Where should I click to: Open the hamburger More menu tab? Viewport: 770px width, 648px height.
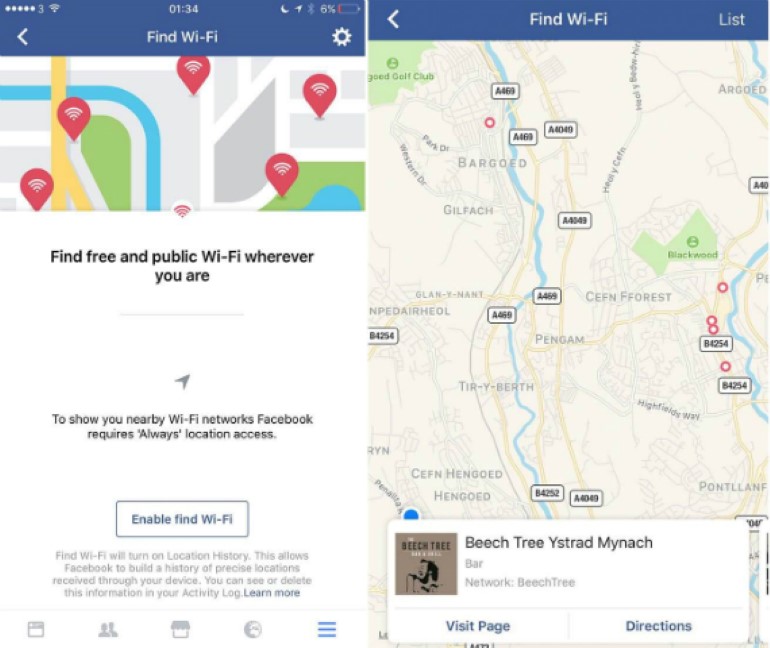[327, 629]
